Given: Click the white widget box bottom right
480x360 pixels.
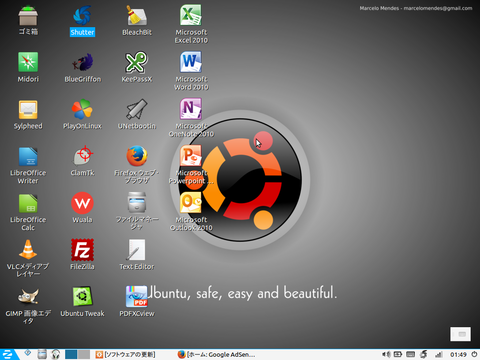Looking at the screenshot, I should tap(461, 334).
